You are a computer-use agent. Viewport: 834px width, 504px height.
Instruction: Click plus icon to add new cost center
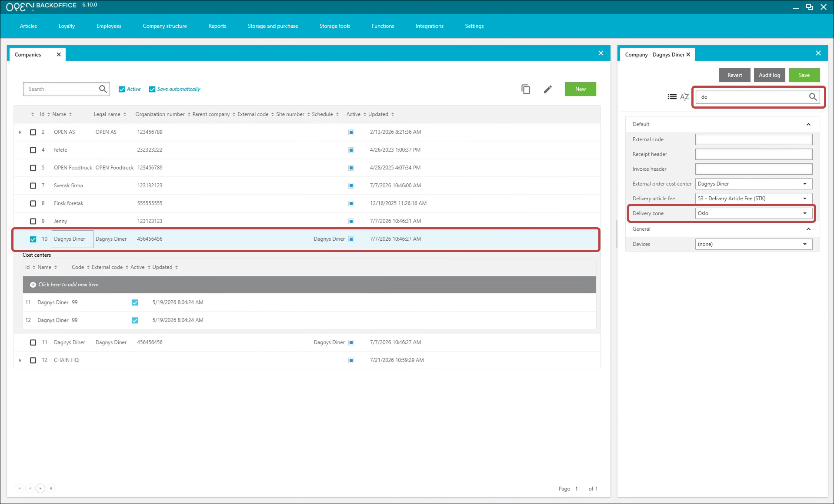tap(33, 285)
